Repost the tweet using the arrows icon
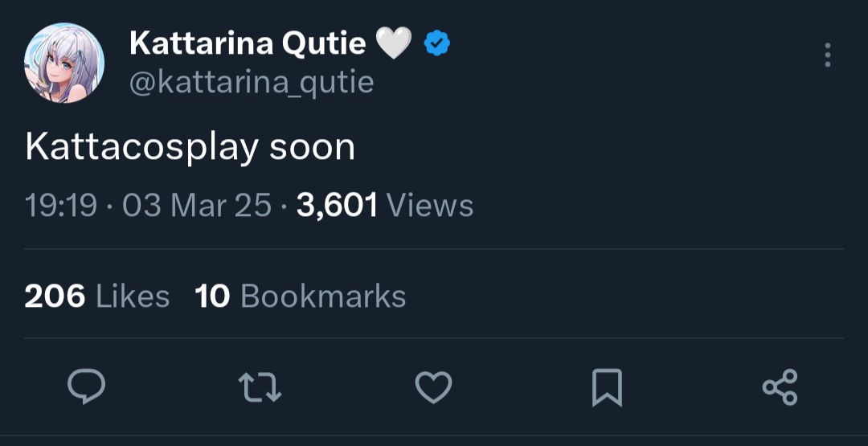The height and width of the screenshot is (446, 868). (x=260, y=388)
